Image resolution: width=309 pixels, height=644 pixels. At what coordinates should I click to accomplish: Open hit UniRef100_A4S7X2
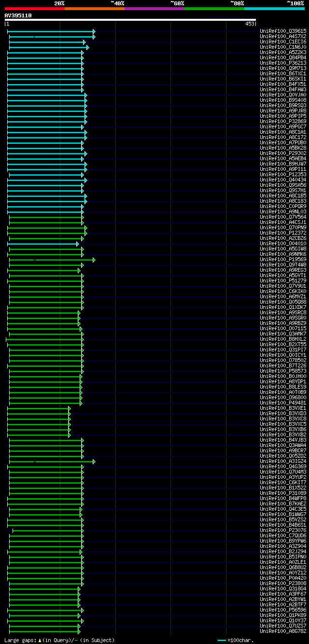[x=283, y=36]
